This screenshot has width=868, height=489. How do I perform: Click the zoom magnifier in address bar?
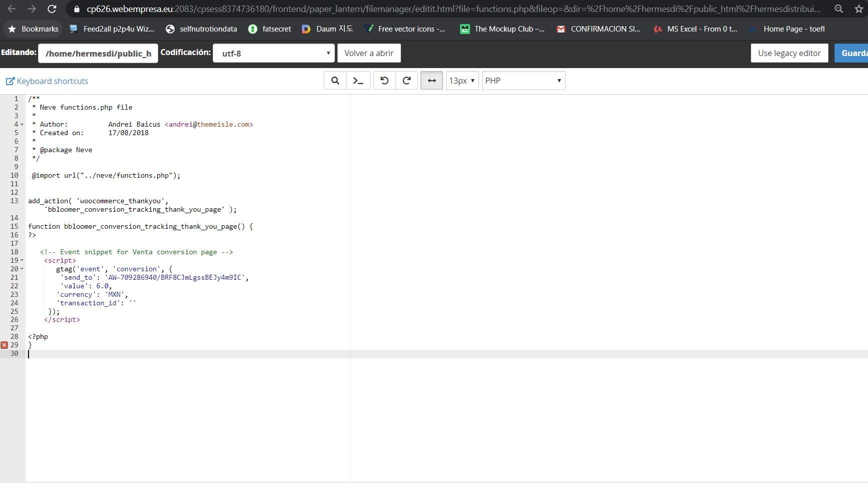point(838,9)
